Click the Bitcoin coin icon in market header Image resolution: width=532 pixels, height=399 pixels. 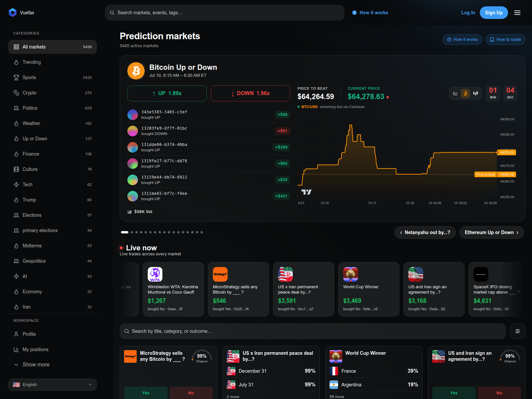click(136, 71)
